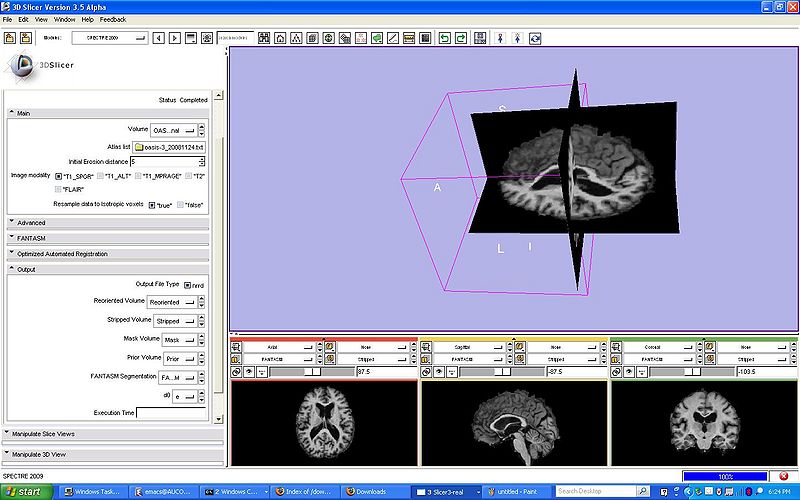Screen dimensions: 800x500
Task: Open the Feedback menu
Action: pyautogui.click(x=113, y=19)
